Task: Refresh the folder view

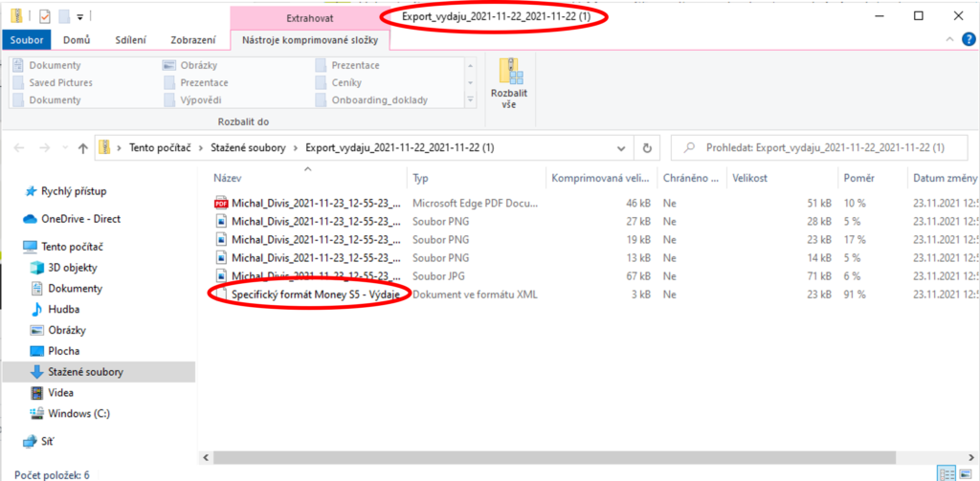Action: click(647, 148)
